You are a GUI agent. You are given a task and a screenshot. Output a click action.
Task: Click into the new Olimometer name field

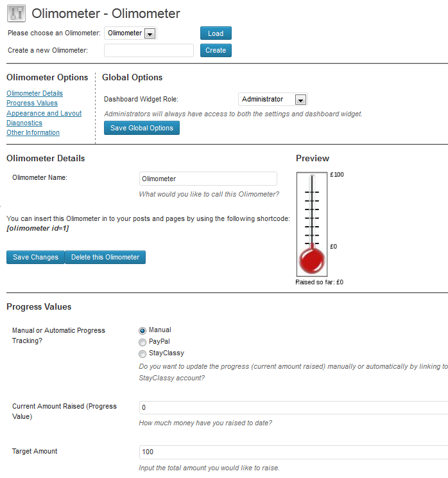tap(149, 50)
